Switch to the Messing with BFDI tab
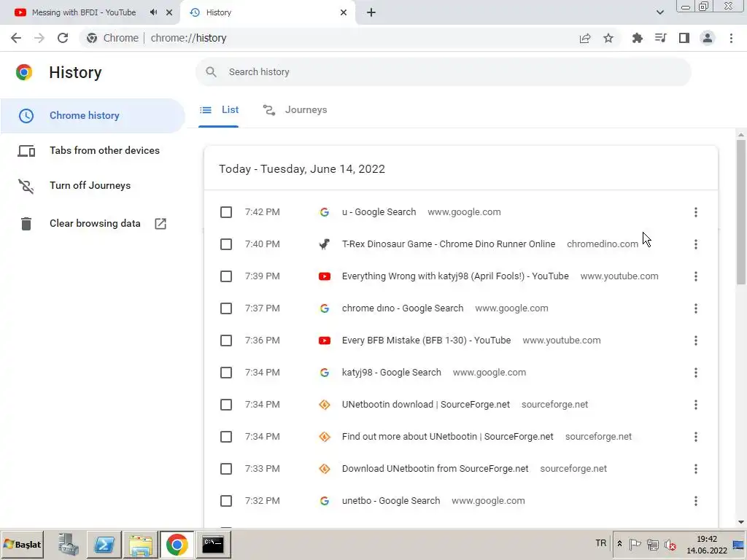 (x=83, y=12)
